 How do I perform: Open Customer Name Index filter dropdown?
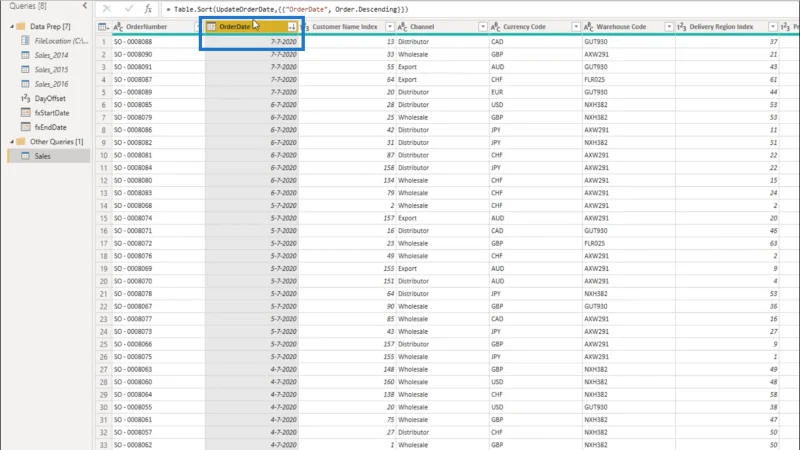point(389,27)
